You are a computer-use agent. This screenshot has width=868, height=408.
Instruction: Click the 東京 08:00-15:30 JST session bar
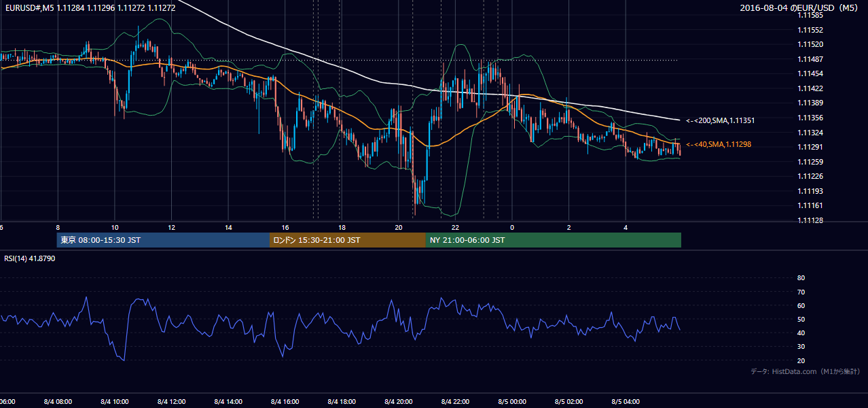point(164,240)
